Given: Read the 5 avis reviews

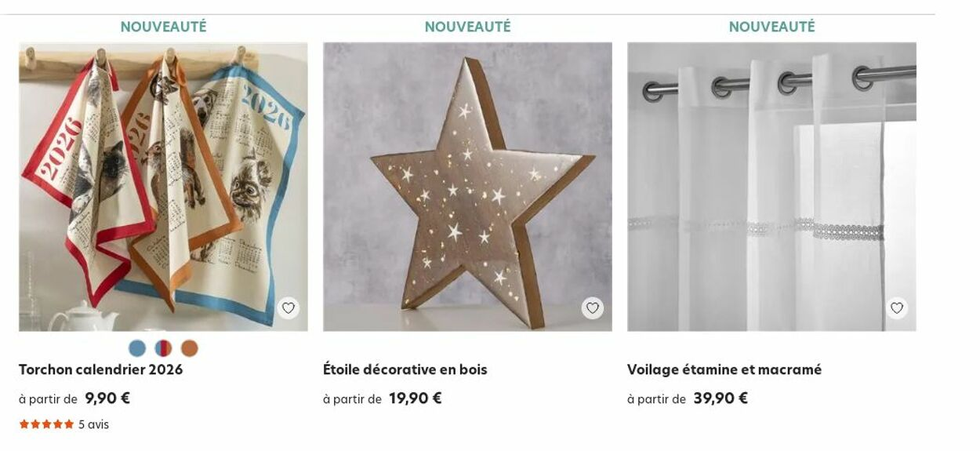Looking at the screenshot, I should pyautogui.click(x=93, y=424).
